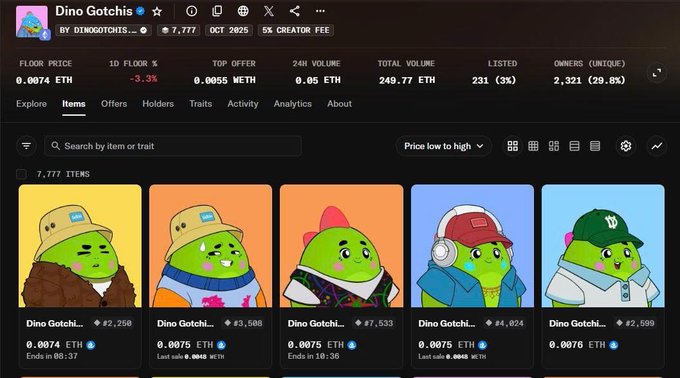Click the 7,777 supply badge
Screen dimensions: 680x378
coord(178,30)
